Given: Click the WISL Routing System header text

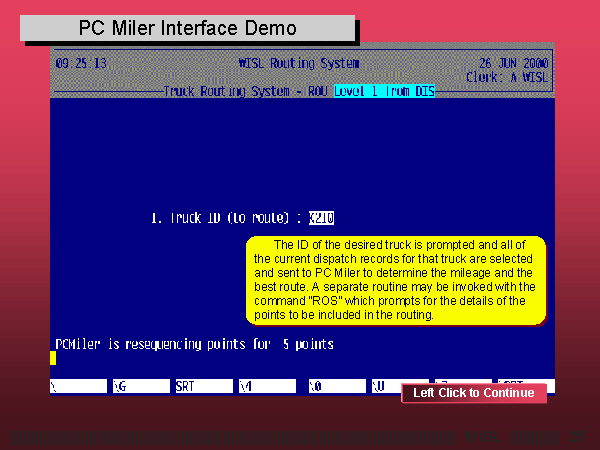Looking at the screenshot, I should point(299,63).
